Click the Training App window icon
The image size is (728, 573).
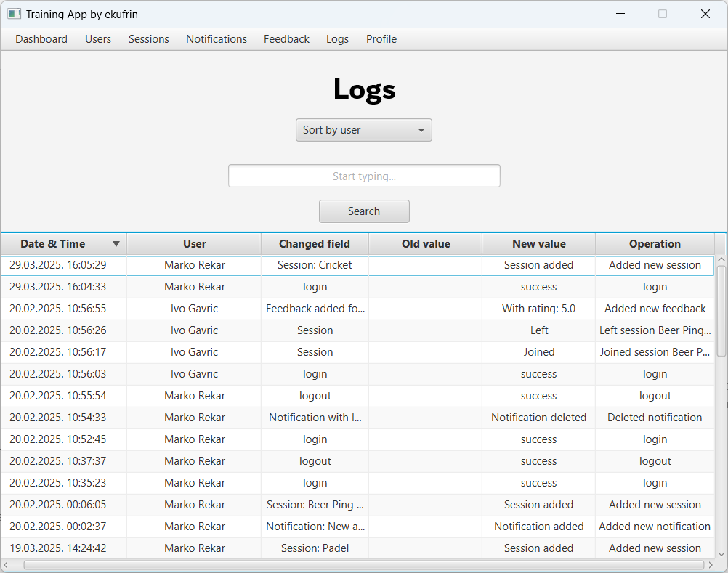14,14
